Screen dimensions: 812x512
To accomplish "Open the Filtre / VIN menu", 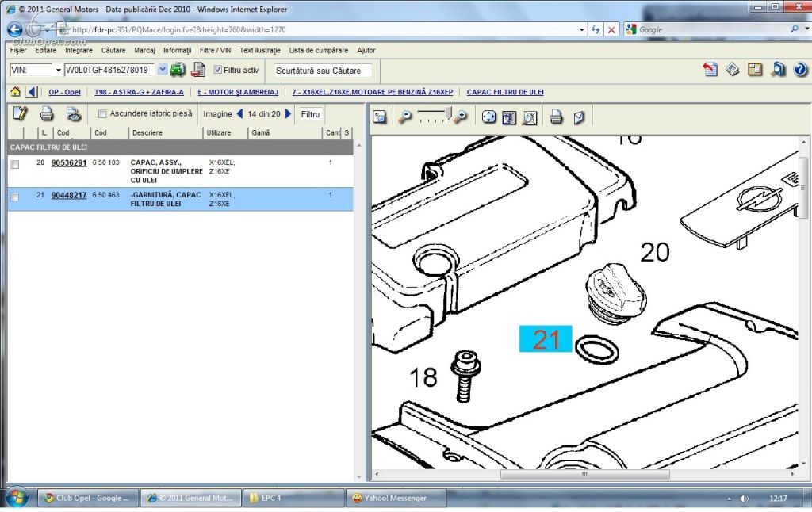I will (x=216, y=50).
